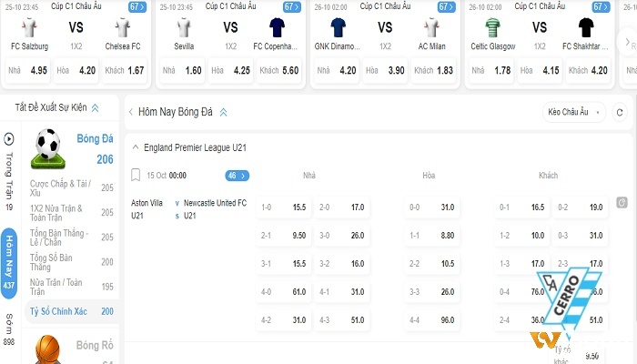
Task: Click next arrow on featured matches carousel
Action: coord(627,42)
